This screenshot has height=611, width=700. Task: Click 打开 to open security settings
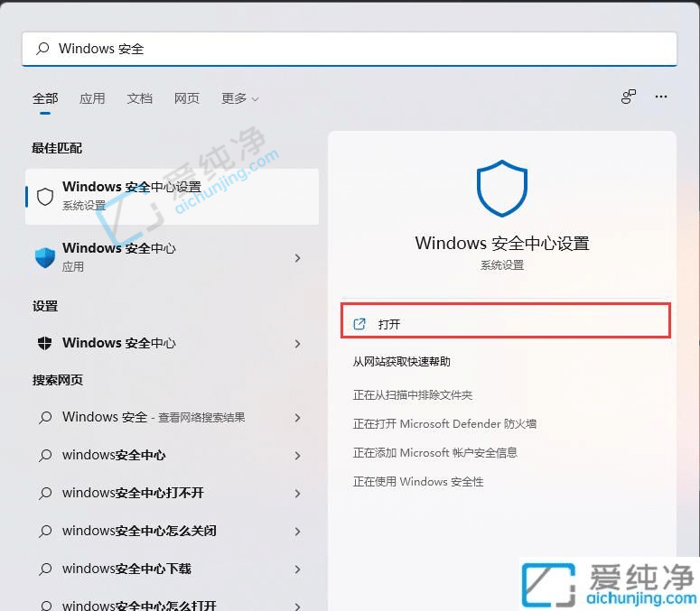click(506, 320)
